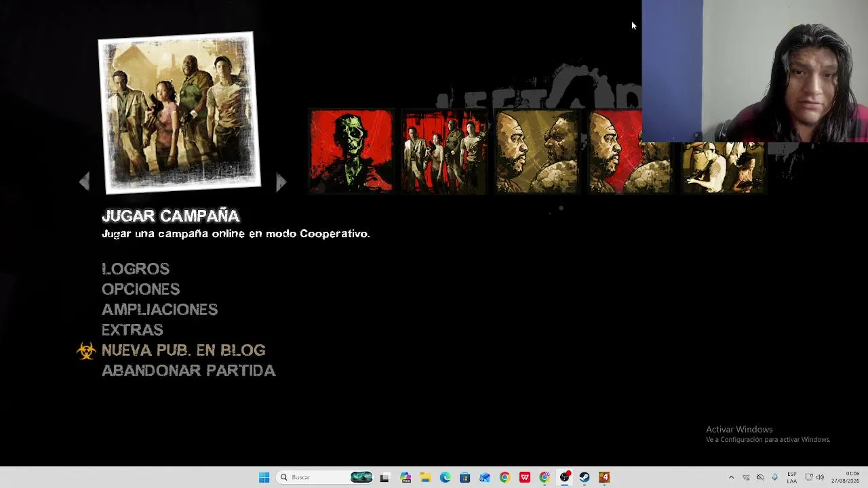Click the security shield tray icon

coord(746,477)
